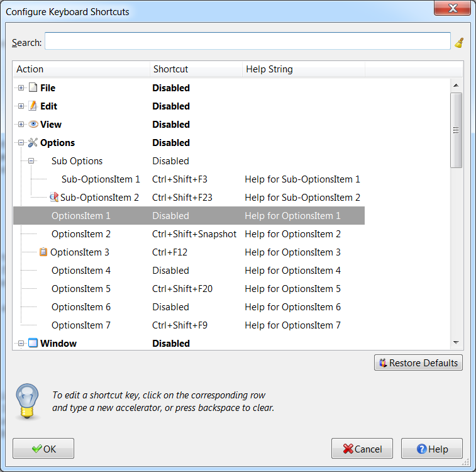
Task: Expand the File tree node
Action: click(x=21, y=88)
